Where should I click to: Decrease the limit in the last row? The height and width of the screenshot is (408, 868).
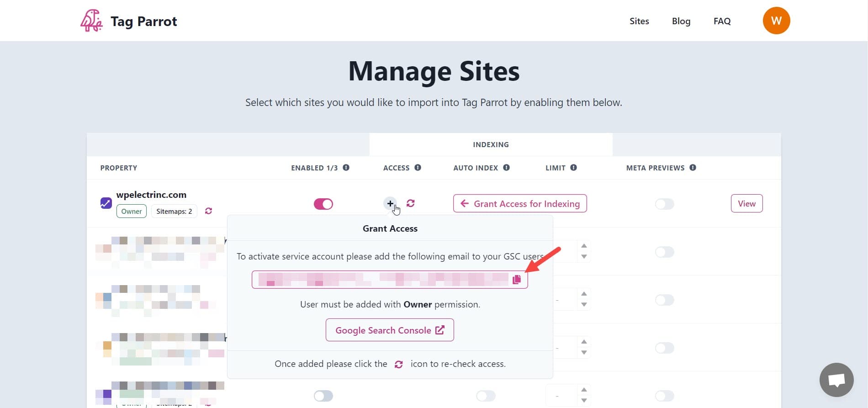(584, 401)
